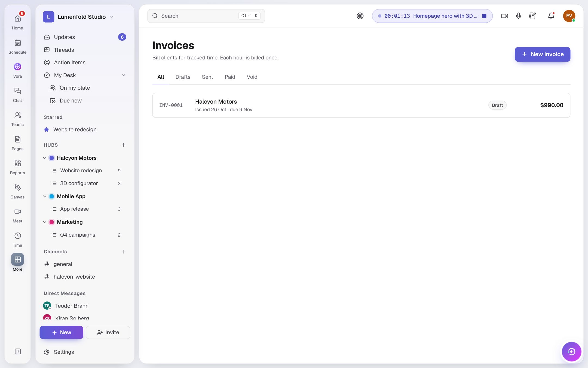
Task: Open Home in the left rail
Action: (x=17, y=22)
